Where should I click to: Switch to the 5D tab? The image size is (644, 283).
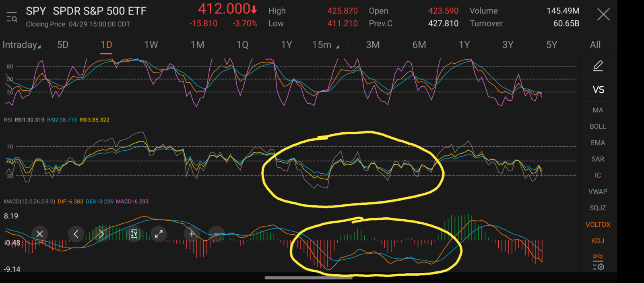(63, 45)
